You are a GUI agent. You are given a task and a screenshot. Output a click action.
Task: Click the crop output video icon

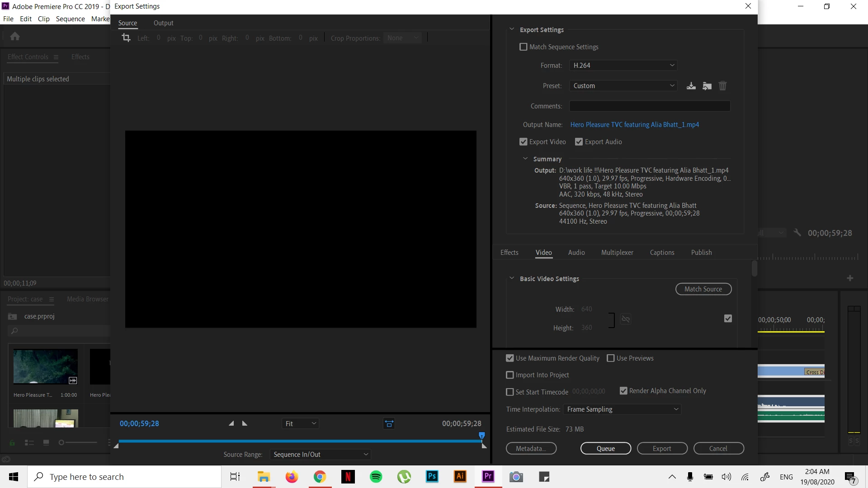[126, 38]
